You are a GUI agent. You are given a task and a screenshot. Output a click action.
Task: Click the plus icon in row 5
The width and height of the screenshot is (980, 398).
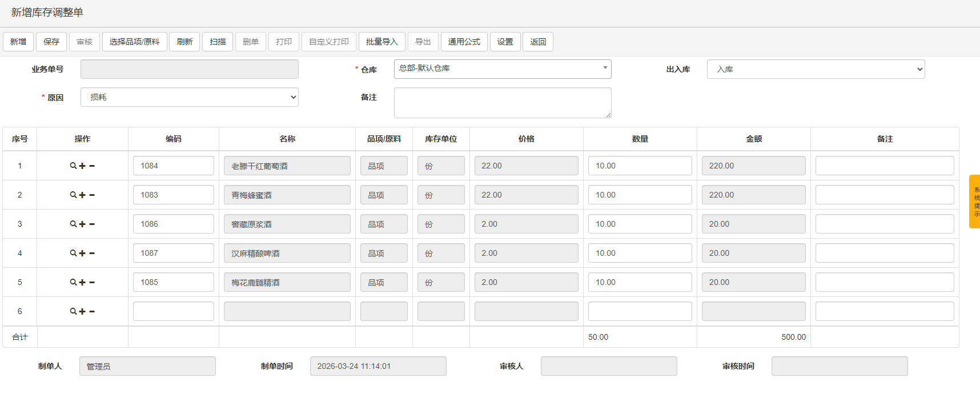(82, 283)
